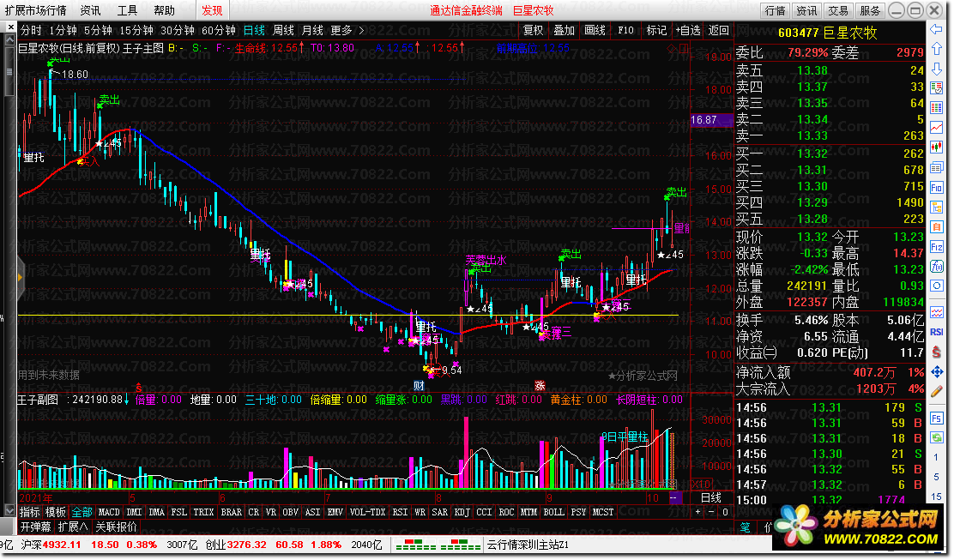The height and width of the screenshot is (560, 954).
Task: Click the 复权 toolbar button
Action: pyautogui.click(x=533, y=30)
